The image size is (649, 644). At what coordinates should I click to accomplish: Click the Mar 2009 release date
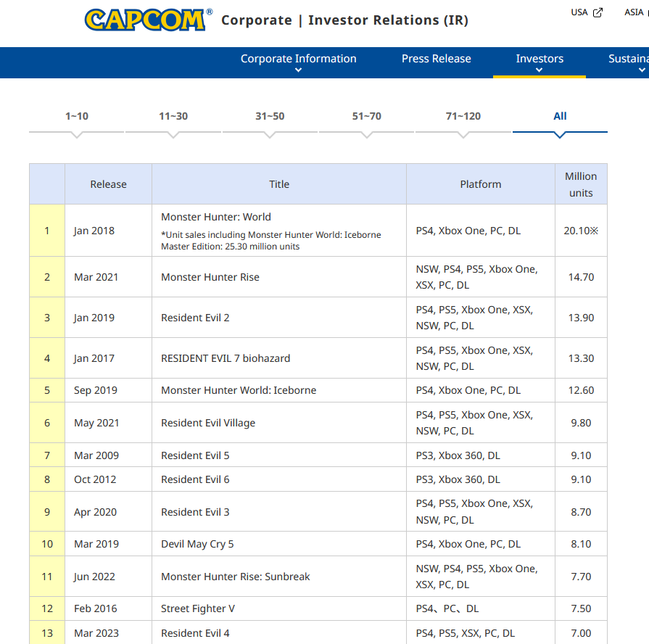coord(96,455)
